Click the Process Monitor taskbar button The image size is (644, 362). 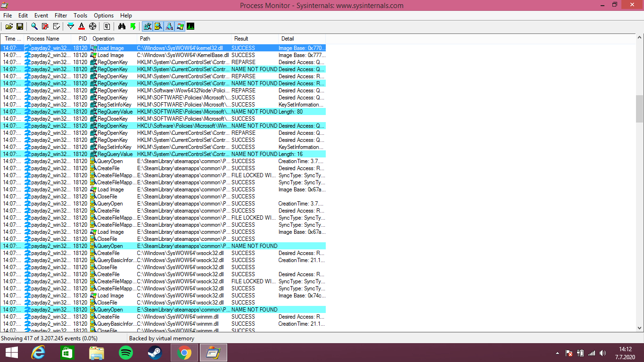point(214,353)
